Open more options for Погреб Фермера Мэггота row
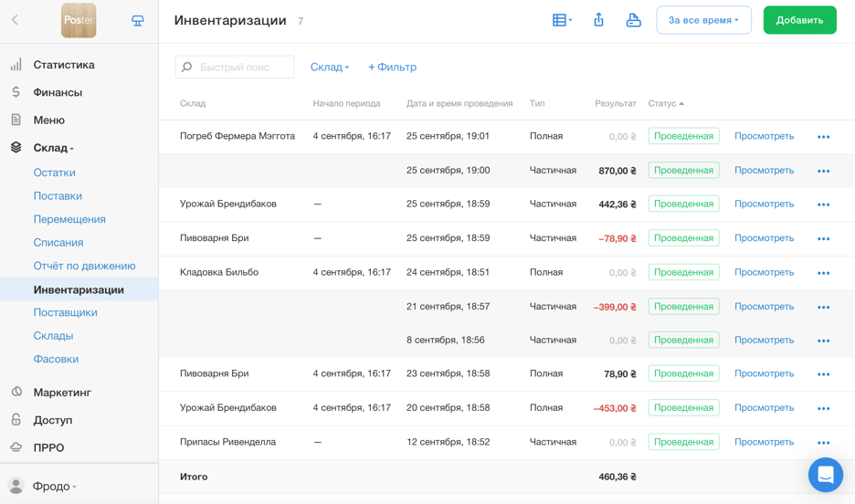Image resolution: width=855 pixels, height=504 pixels. pyautogui.click(x=823, y=137)
